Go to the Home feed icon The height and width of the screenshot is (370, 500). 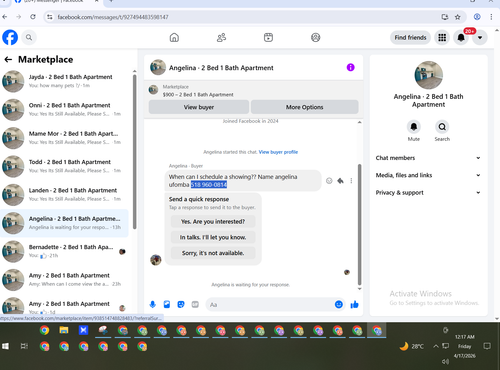coord(174,37)
